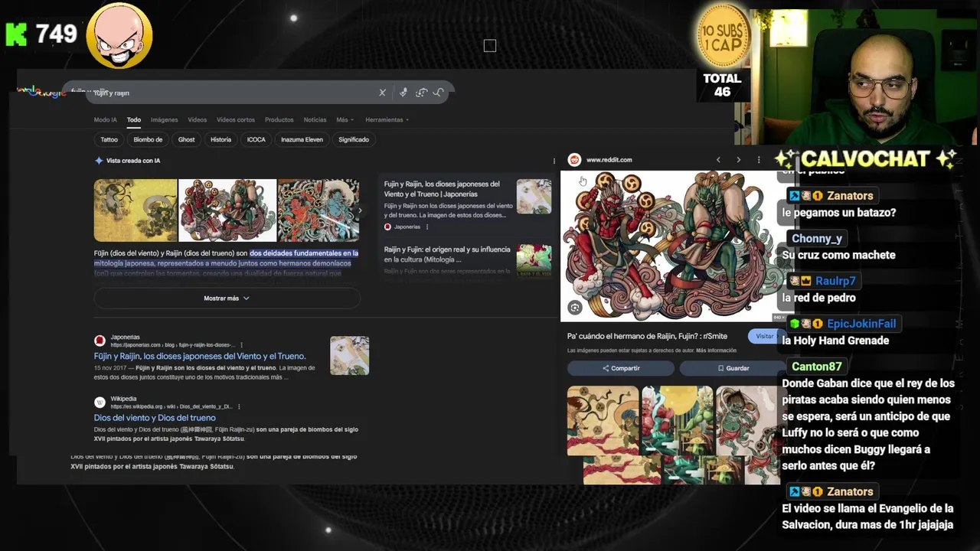Open options for Japonerías search result
980x551 pixels.
[x=241, y=345]
